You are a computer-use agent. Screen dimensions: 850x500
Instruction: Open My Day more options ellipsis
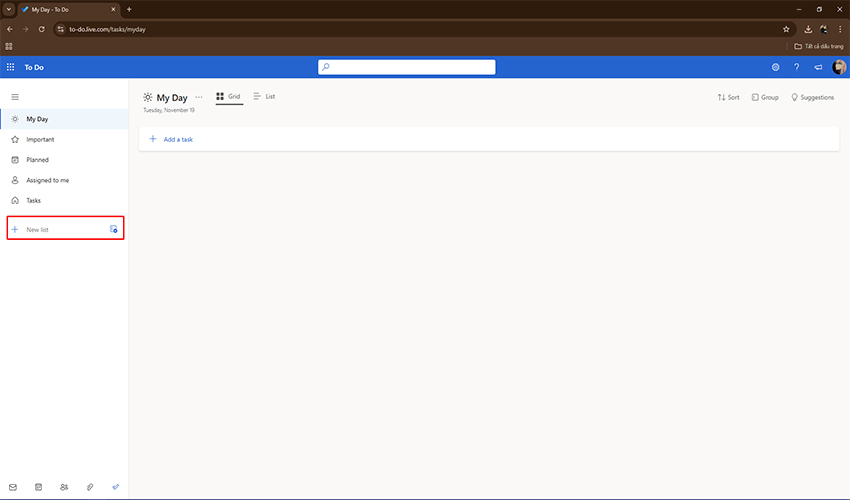tap(198, 97)
